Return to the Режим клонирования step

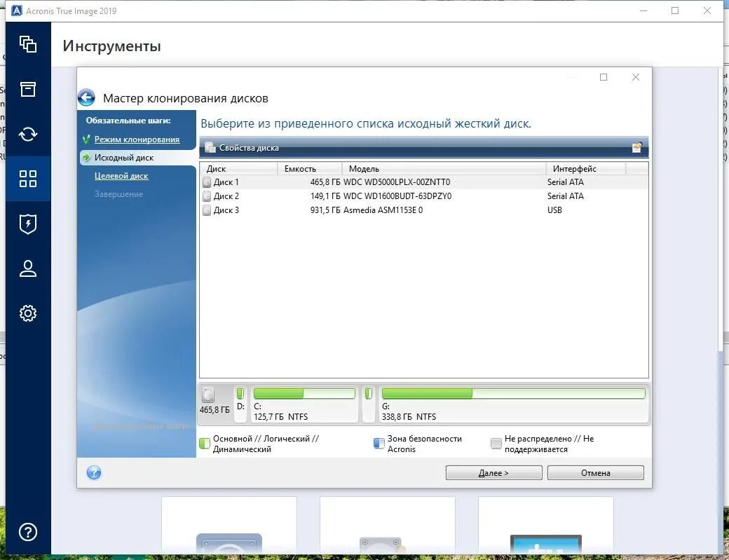tap(136, 139)
